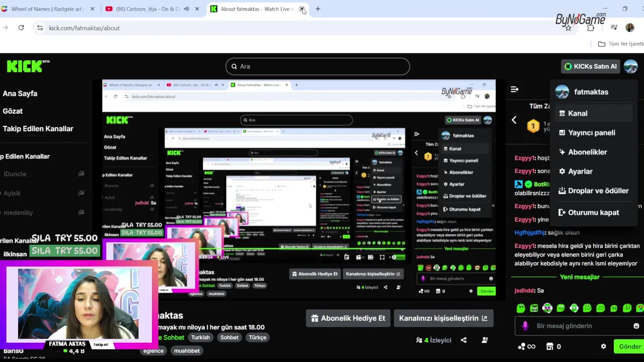Open the user avatar menu on Kick
Viewport: 644px width, 362px height.
(630, 66)
